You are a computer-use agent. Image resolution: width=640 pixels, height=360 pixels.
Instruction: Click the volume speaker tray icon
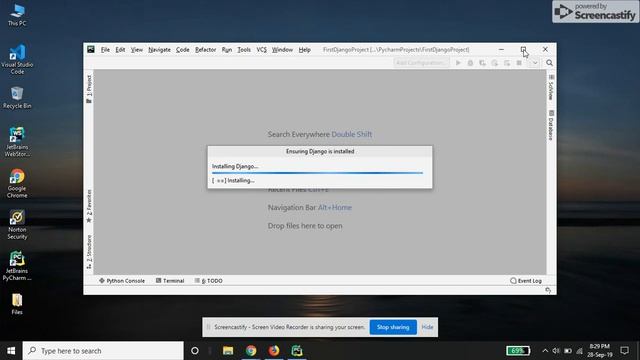coord(556,351)
